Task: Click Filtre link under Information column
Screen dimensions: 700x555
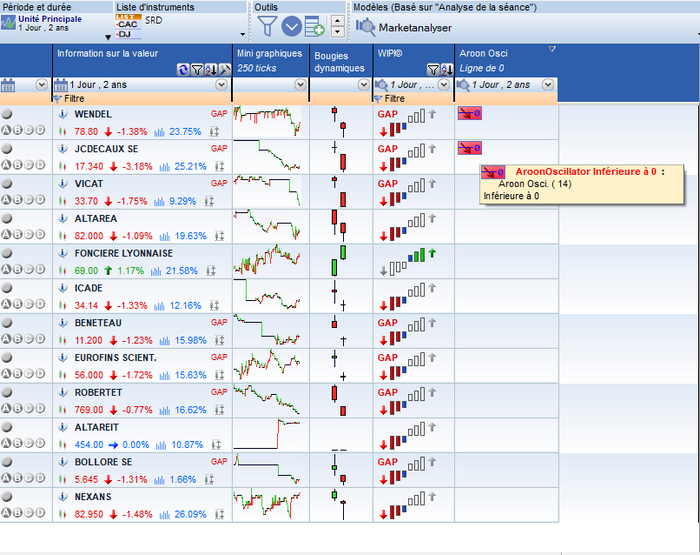Action: point(74,99)
